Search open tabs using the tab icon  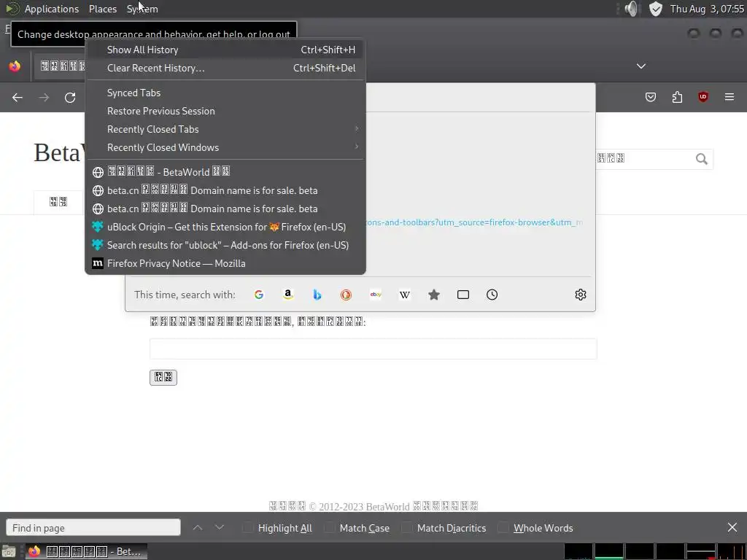click(463, 295)
